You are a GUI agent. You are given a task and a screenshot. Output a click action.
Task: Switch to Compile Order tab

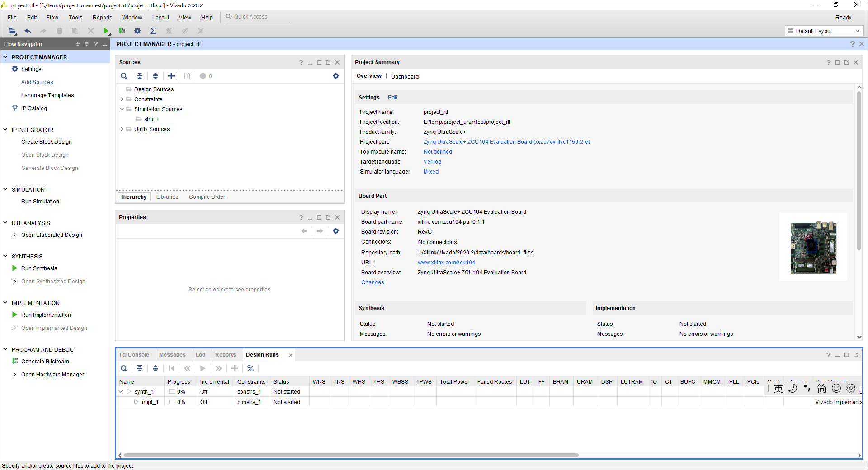(207, 197)
